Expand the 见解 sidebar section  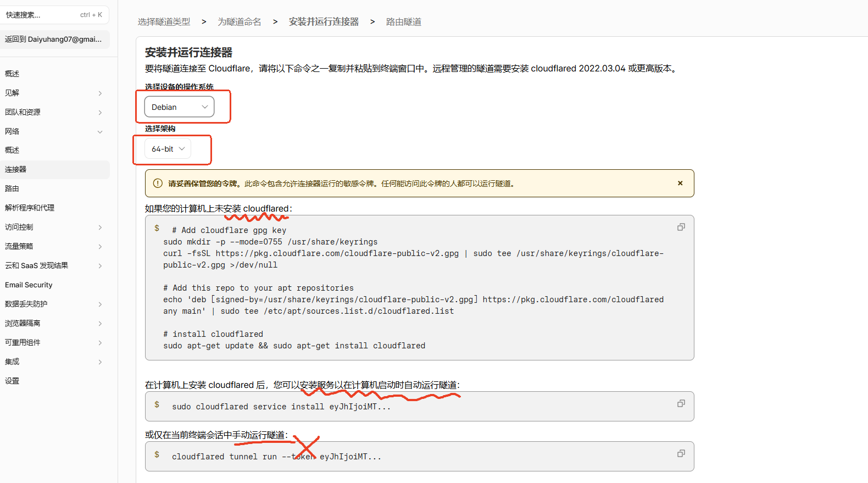click(x=100, y=93)
